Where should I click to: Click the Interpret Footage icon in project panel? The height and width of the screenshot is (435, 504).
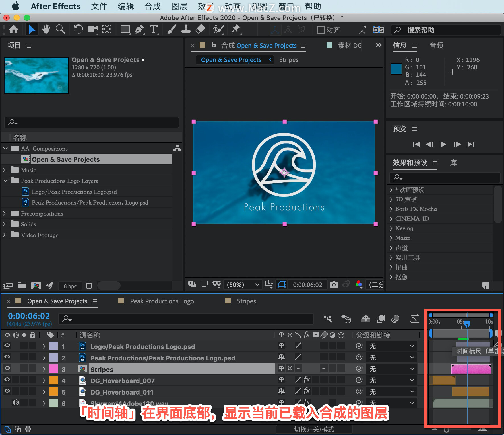[x=8, y=286]
